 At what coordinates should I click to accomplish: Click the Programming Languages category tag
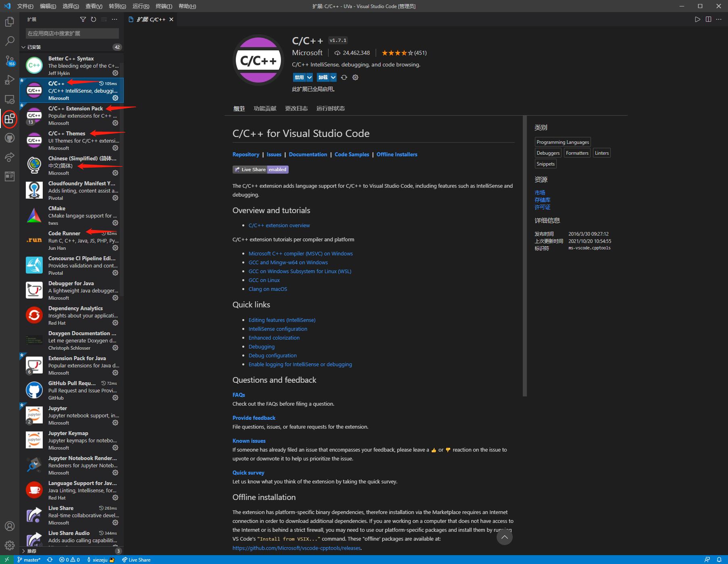(x=563, y=142)
